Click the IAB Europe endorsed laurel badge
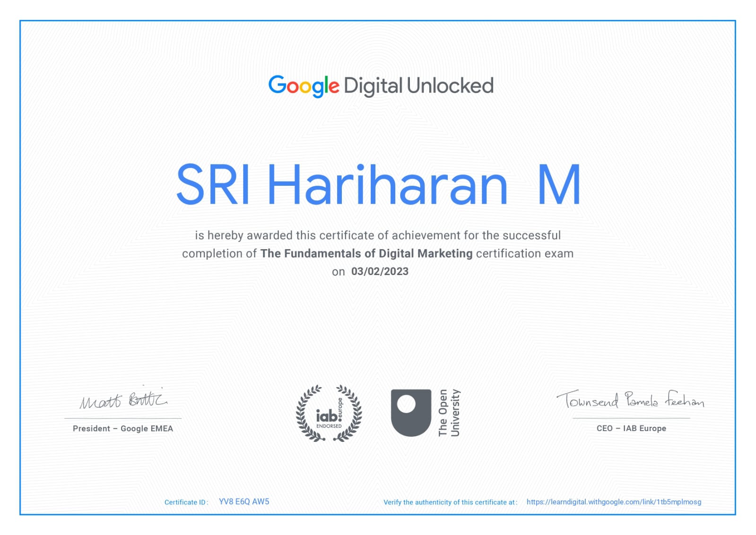The height and width of the screenshot is (535, 756). (x=329, y=414)
